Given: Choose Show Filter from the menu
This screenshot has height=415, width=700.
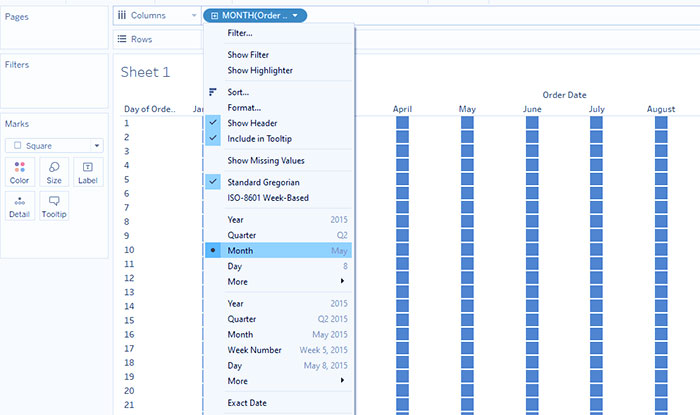Looking at the screenshot, I should click(279, 54).
